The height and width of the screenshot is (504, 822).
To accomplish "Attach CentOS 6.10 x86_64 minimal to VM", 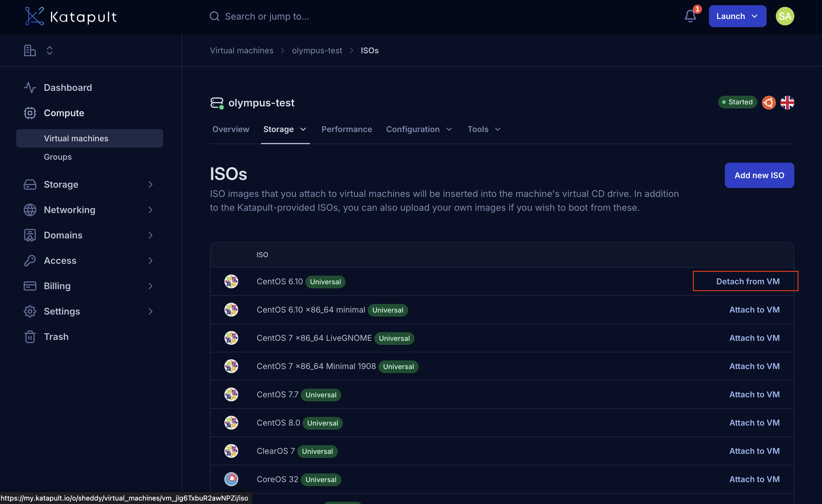I will tap(754, 310).
